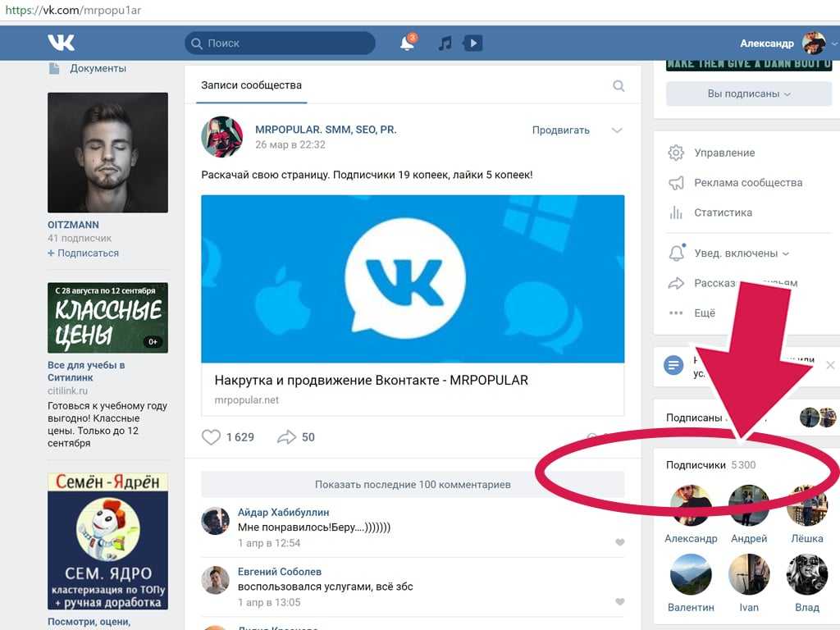Viewport: 840px width, 630px height.
Task: Open Управление community settings
Action: [x=724, y=153]
